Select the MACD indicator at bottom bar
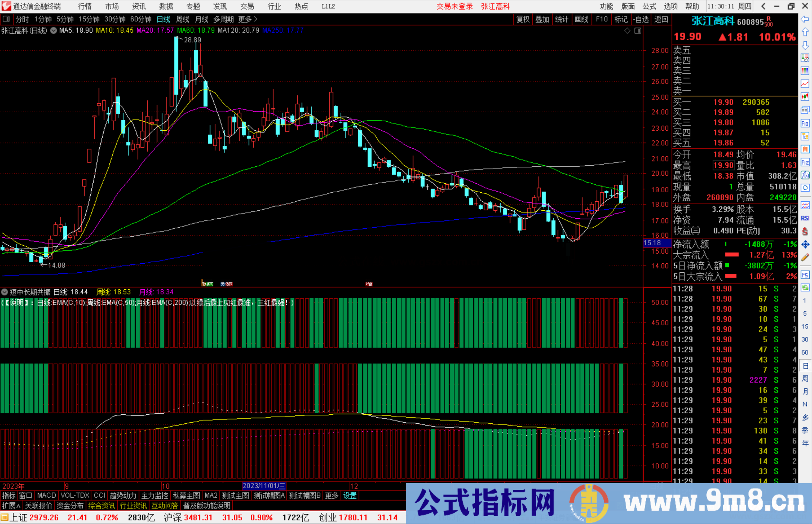 (x=46, y=495)
